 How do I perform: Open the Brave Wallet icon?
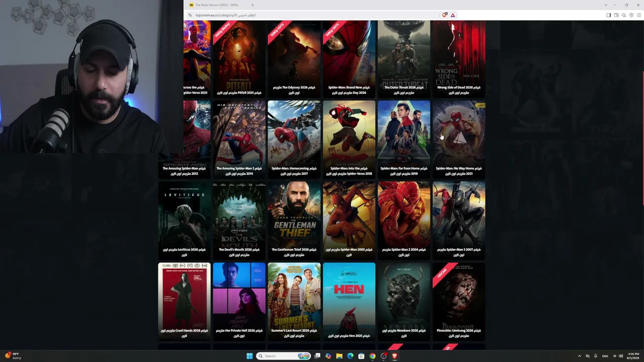(616, 15)
